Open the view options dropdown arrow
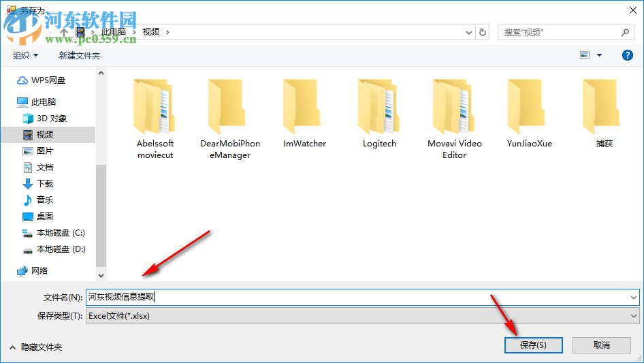Screen dimensions: 644x363 (x=599, y=55)
